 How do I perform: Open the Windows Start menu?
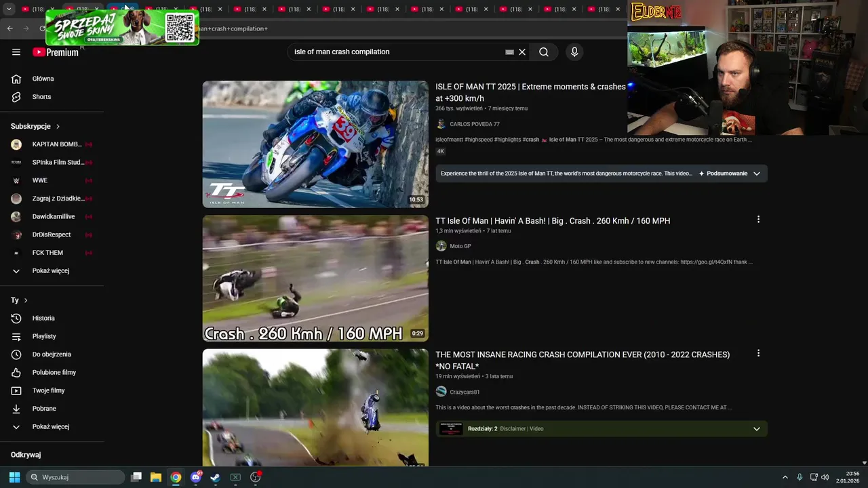14,477
